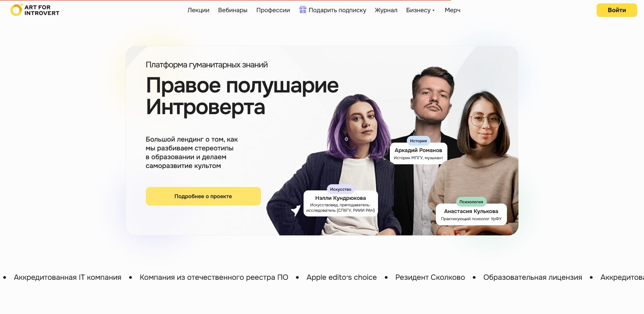Click the yellow Войти button
This screenshot has width=644, height=314.
point(617,10)
